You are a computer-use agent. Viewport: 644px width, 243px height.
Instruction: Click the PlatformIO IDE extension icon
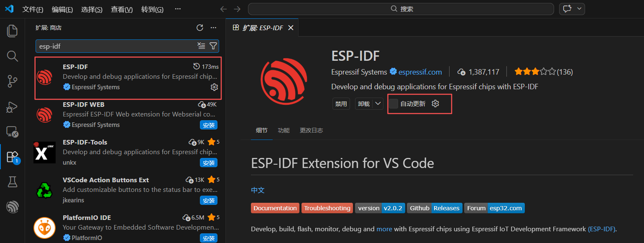pyautogui.click(x=44, y=227)
